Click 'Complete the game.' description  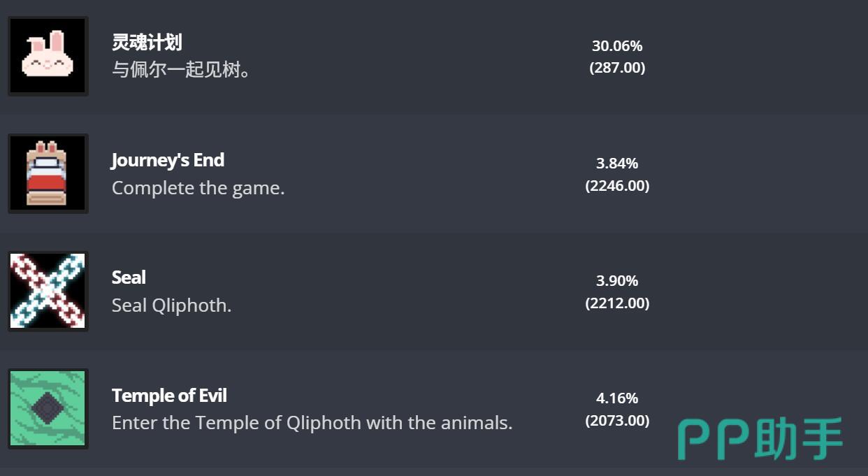pos(198,188)
